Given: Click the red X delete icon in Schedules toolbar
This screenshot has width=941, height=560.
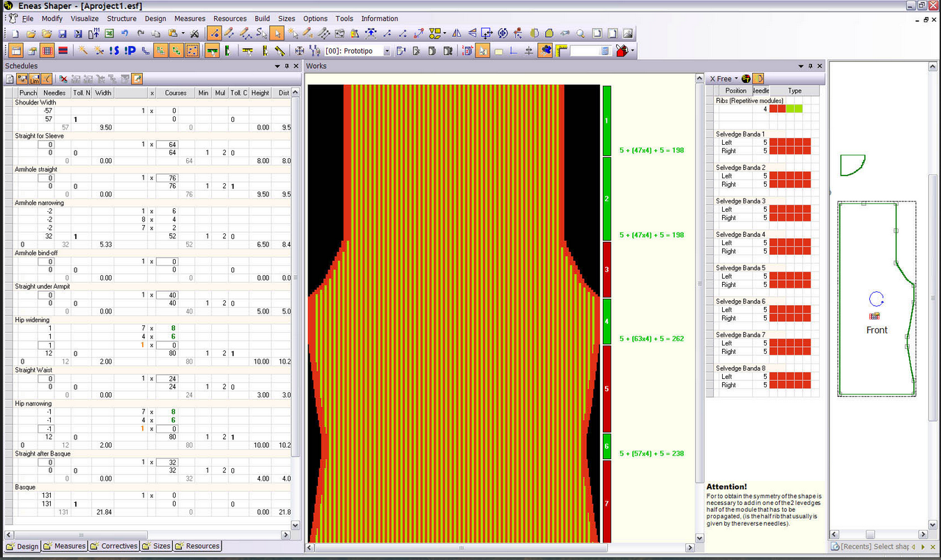Looking at the screenshot, I should pos(63,79).
